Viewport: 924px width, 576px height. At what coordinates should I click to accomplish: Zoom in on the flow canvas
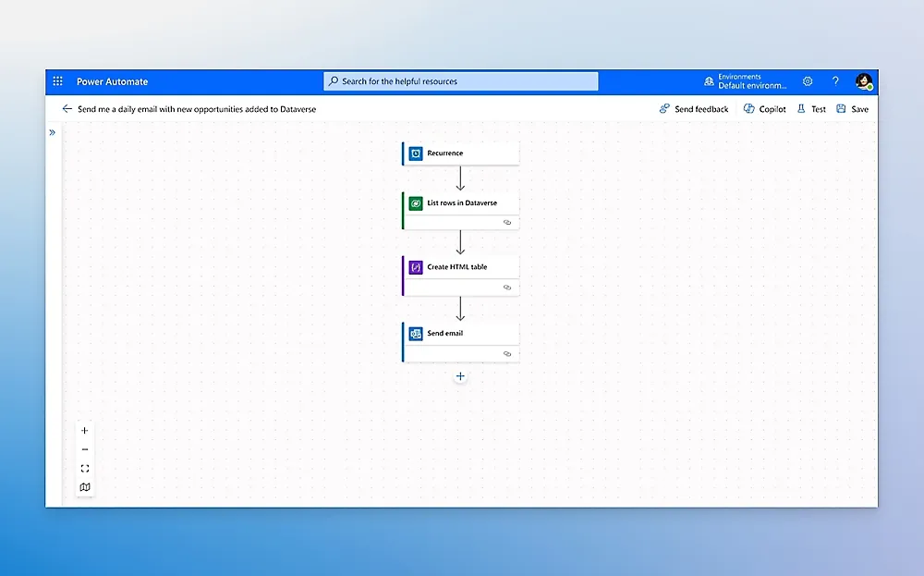click(85, 431)
